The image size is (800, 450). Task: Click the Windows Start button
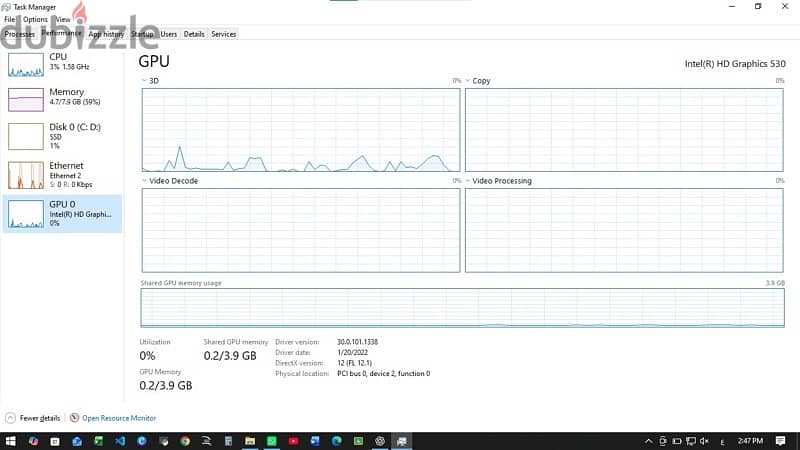(x=10, y=441)
